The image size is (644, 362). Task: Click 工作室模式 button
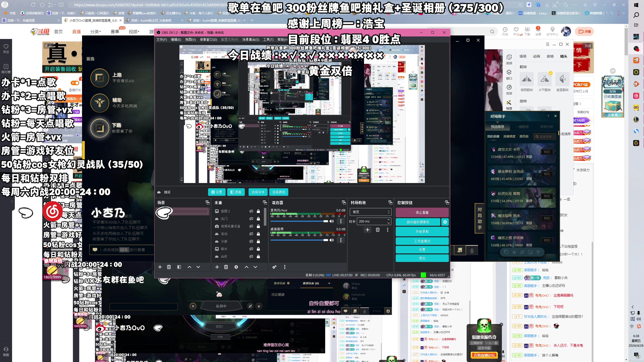coord(422,241)
